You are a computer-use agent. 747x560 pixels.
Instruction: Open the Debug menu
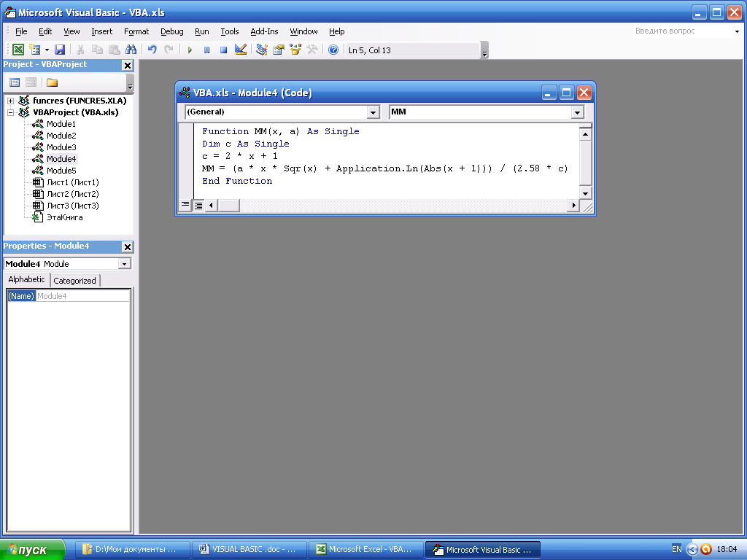click(172, 31)
